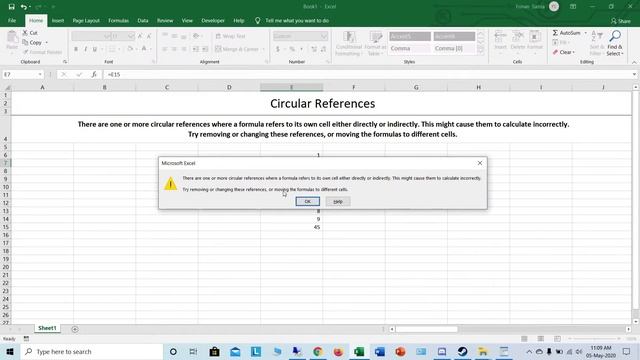Click the Accounting dollar format icon

point(278,49)
